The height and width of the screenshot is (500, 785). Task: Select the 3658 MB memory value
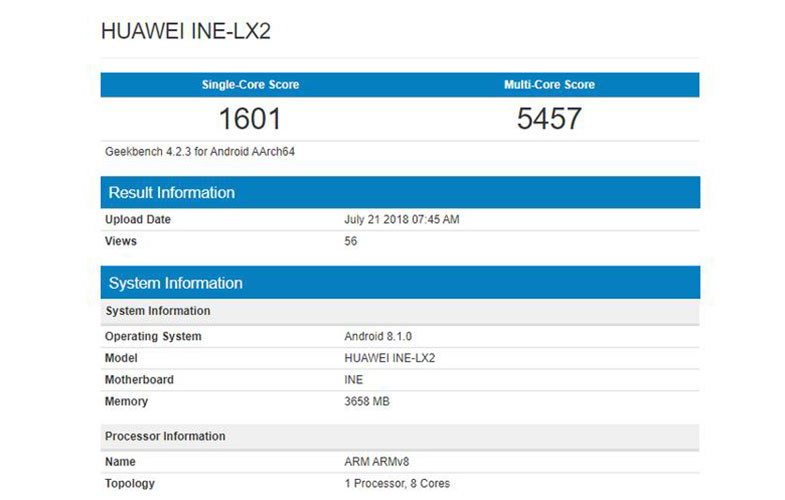[366, 402]
